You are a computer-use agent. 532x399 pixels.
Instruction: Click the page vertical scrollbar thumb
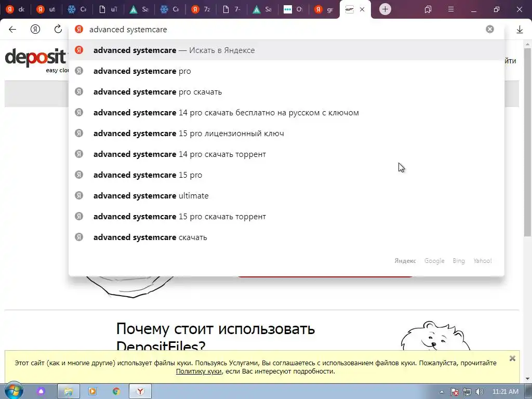[528, 142]
